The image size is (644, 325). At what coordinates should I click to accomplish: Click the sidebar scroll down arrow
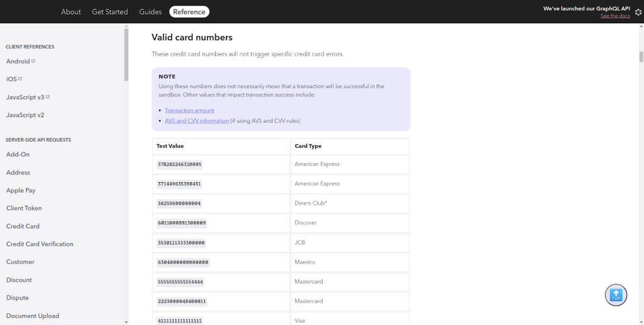tap(126, 321)
